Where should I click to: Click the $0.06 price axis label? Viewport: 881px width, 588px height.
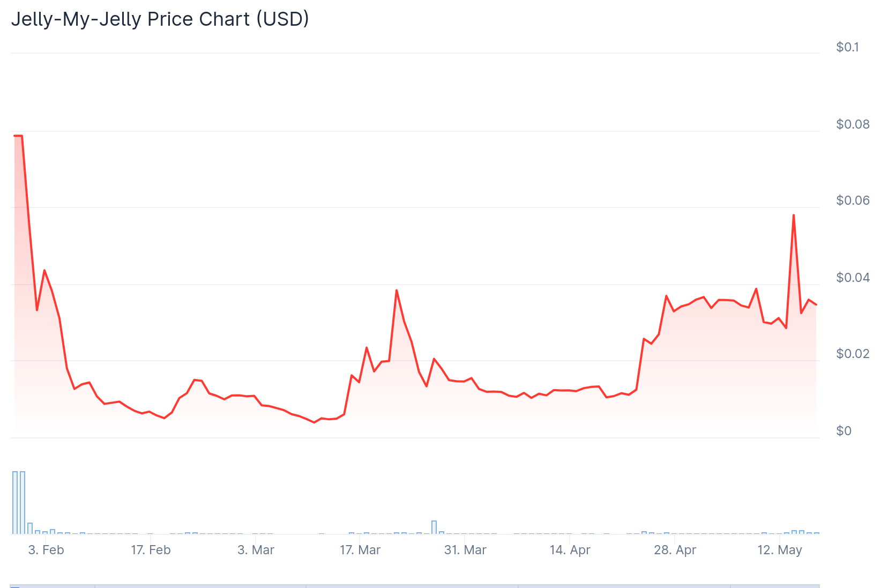(853, 200)
